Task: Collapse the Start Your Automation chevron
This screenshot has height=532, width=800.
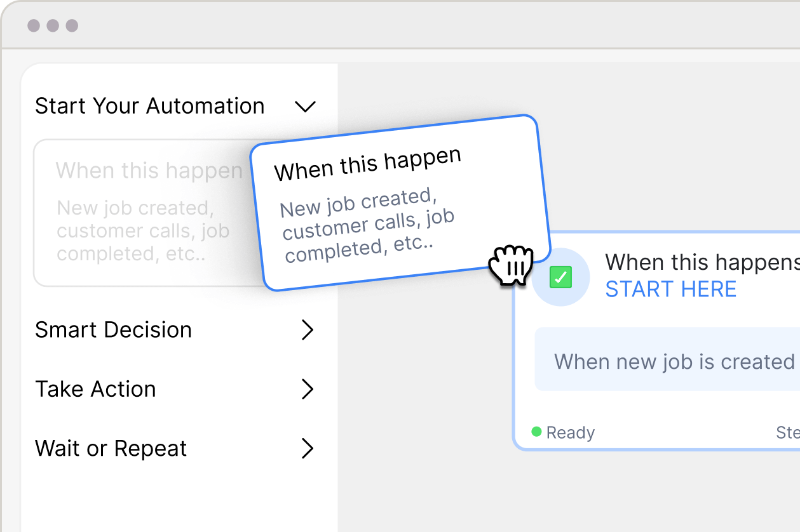Action: 306,107
